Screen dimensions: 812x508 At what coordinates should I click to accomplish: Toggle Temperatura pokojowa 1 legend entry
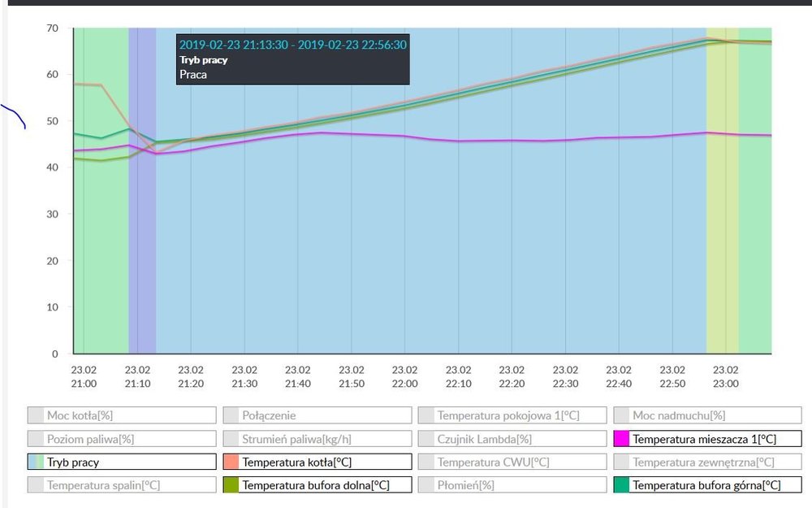(x=512, y=415)
